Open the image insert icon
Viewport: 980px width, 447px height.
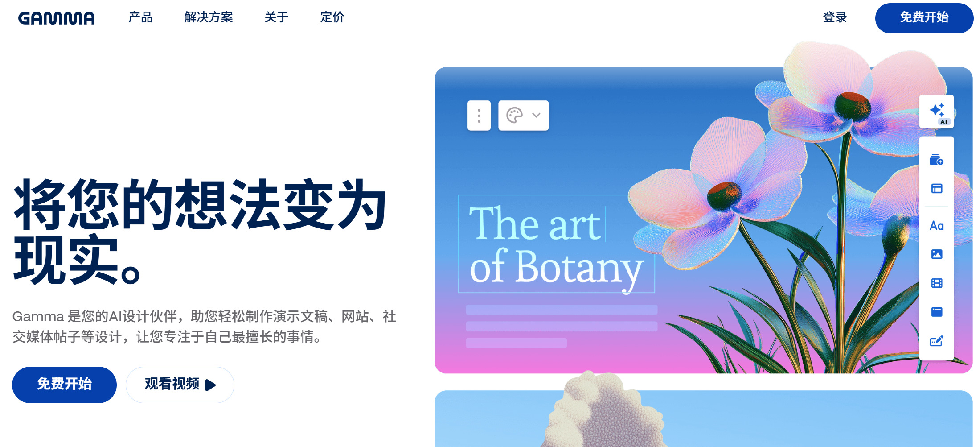936,254
